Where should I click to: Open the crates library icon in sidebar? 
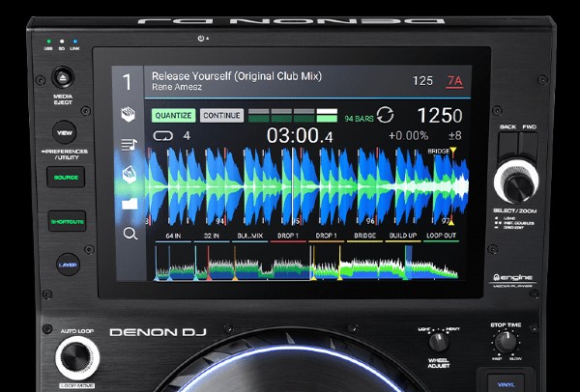click(x=128, y=115)
